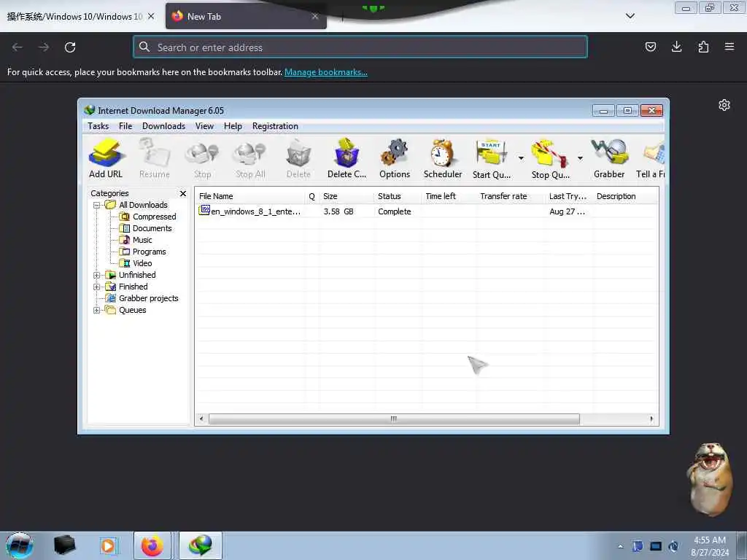Select the Unfinished category
Image resolution: width=747 pixels, height=560 pixels.
coord(137,275)
